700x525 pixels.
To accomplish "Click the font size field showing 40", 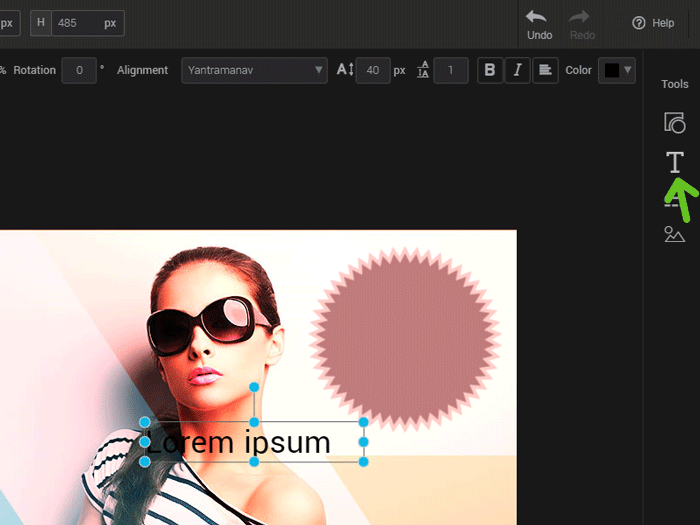I will click(x=372, y=70).
